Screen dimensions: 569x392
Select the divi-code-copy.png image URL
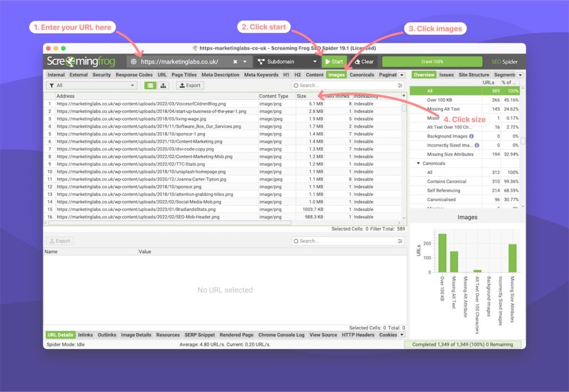tap(136, 149)
